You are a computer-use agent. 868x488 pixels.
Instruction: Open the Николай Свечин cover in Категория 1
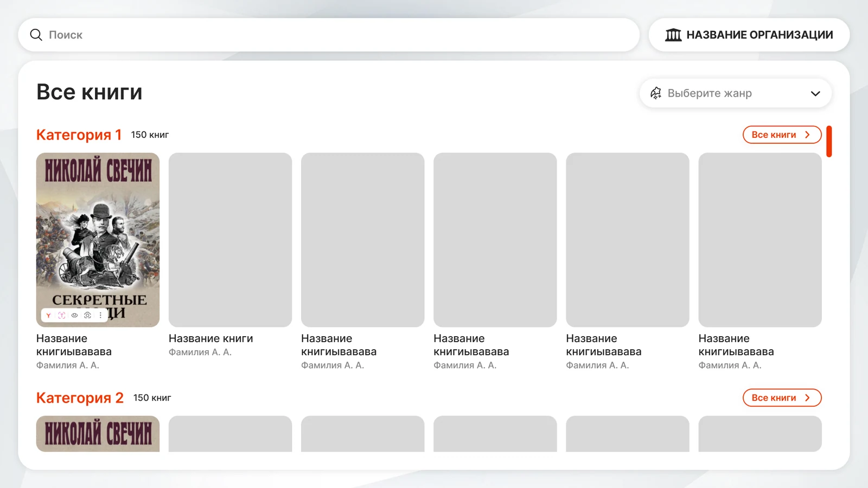click(x=98, y=240)
